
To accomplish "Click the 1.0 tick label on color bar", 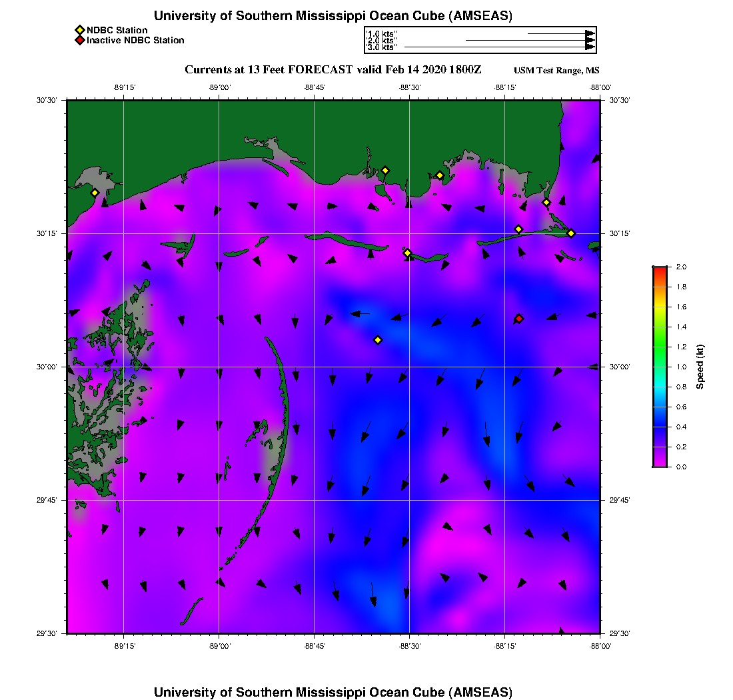I will click(681, 367).
